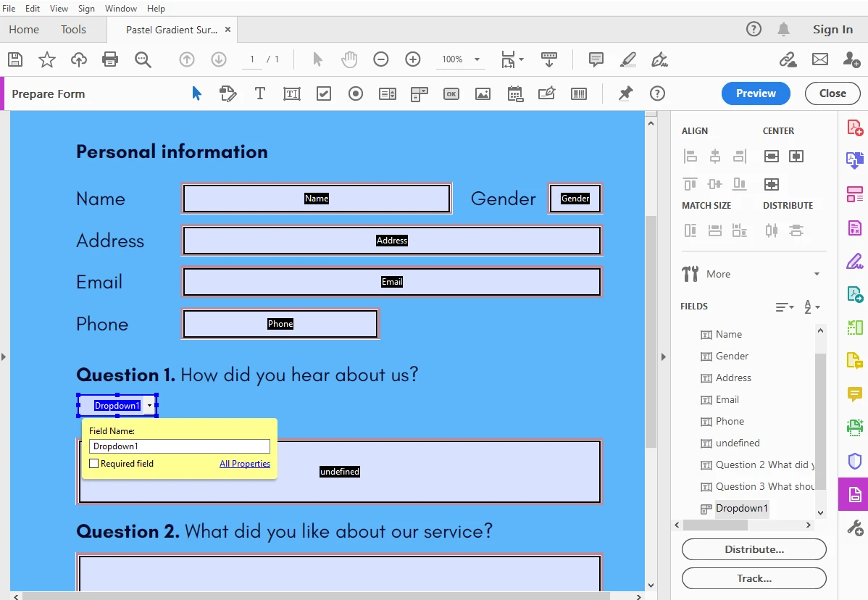Image resolution: width=868 pixels, height=600 pixels.
Task: Click the Fields list horizontal scrollbar
Action: coord(716,525)
